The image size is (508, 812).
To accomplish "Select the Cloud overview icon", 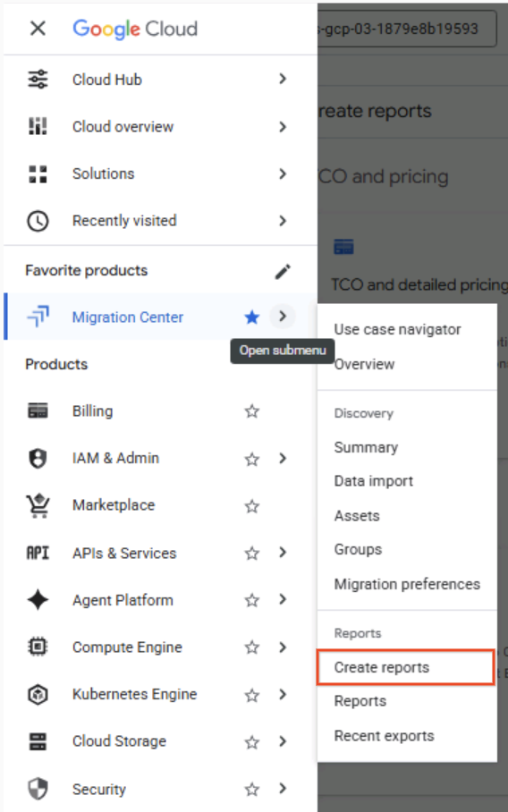I will tap(38, 126).
